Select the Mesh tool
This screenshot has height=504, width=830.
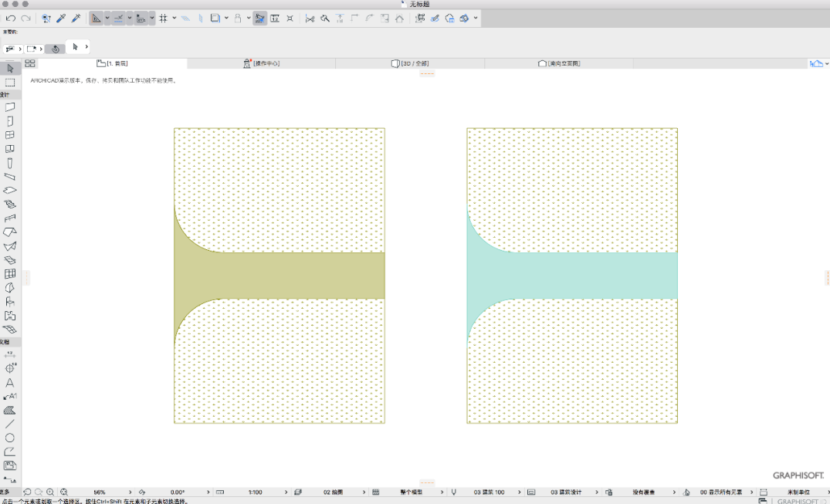(x=10, y=330)
